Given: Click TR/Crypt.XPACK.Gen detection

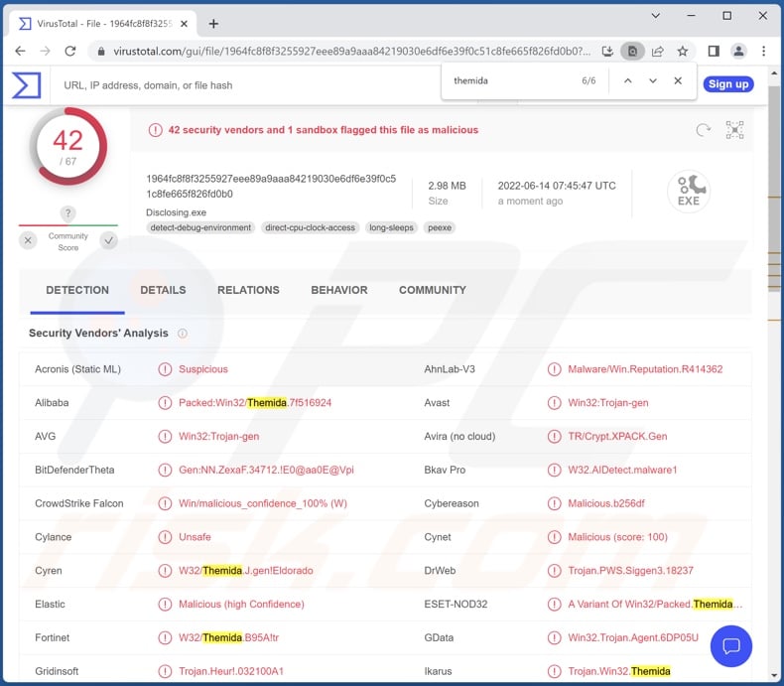Looking at the screenshot, I should click(x=617, y=436).
